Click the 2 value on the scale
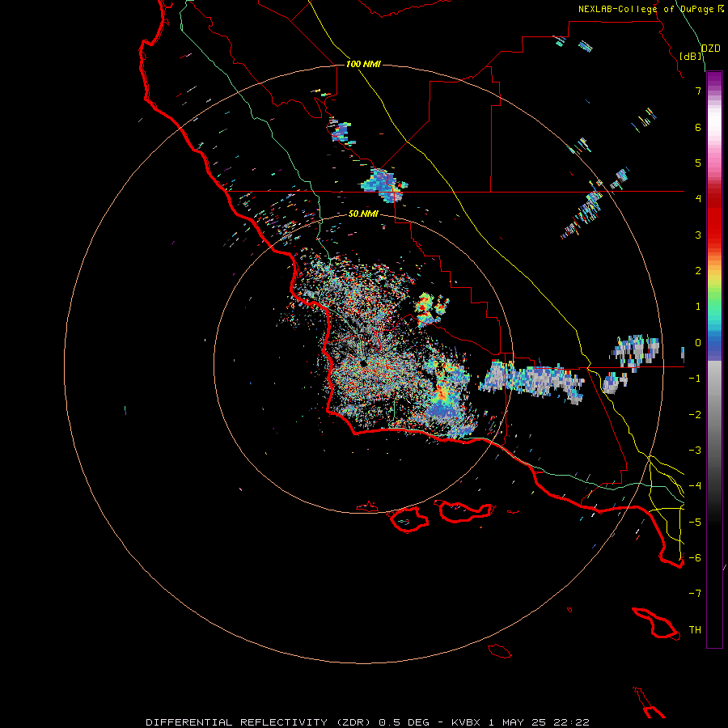728x728 pixels. [x=698, y=271]
